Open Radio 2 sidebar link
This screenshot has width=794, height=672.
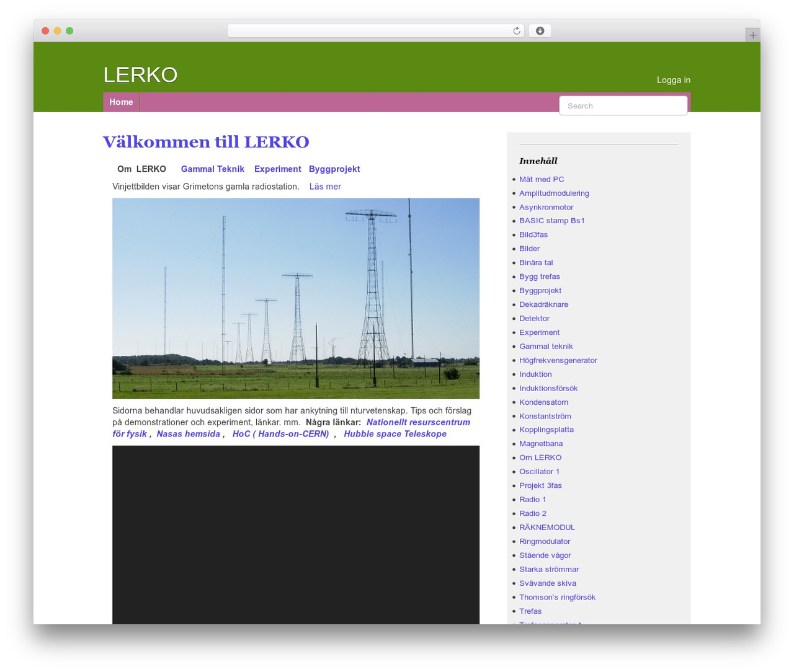[533, 513]
